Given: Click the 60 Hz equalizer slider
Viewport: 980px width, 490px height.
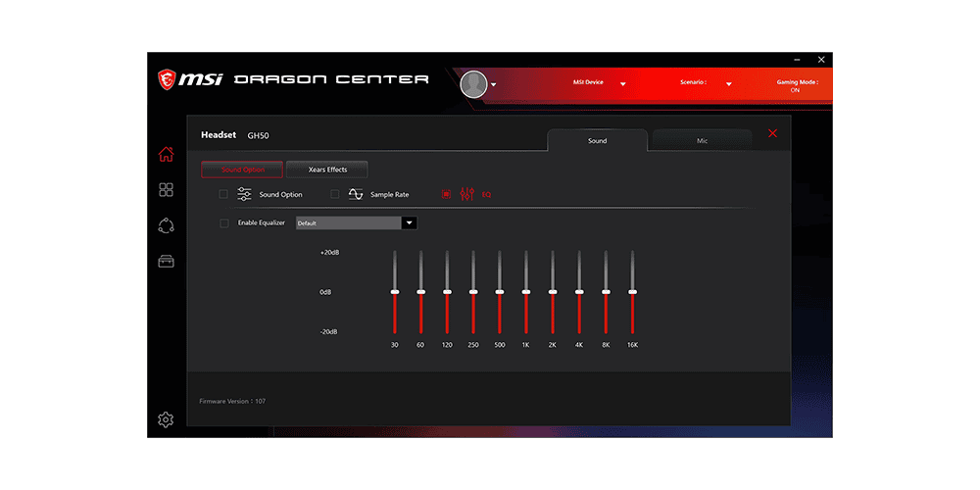Looking at the screenshot, I should click(420, 292).
